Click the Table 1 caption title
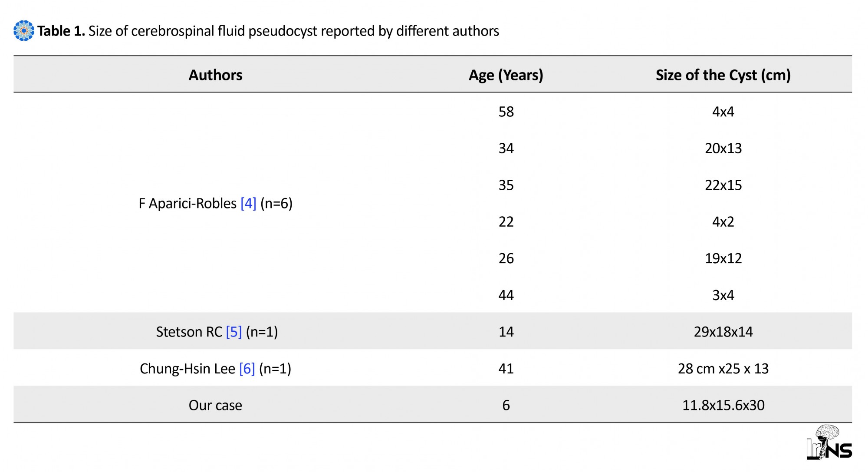Screen dimensions: 868x472 click(268, 31)
